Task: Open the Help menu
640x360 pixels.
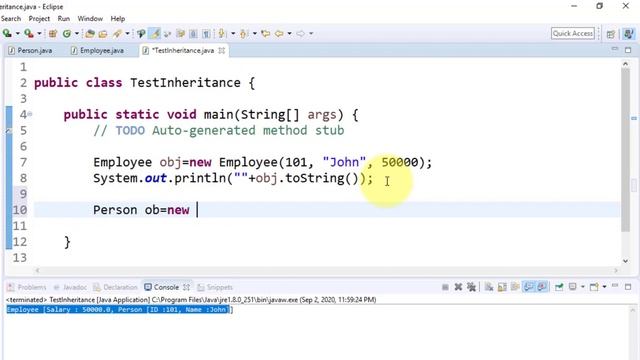Action: point(118,19)
